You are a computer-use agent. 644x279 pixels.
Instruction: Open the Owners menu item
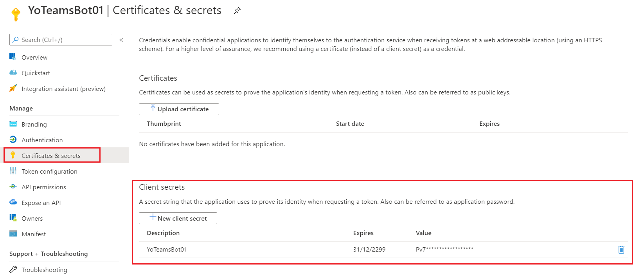pyautogui.click(x=32, y=218)
